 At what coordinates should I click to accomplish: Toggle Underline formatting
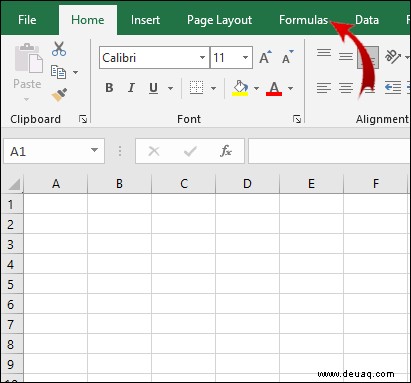coord(153,88)
